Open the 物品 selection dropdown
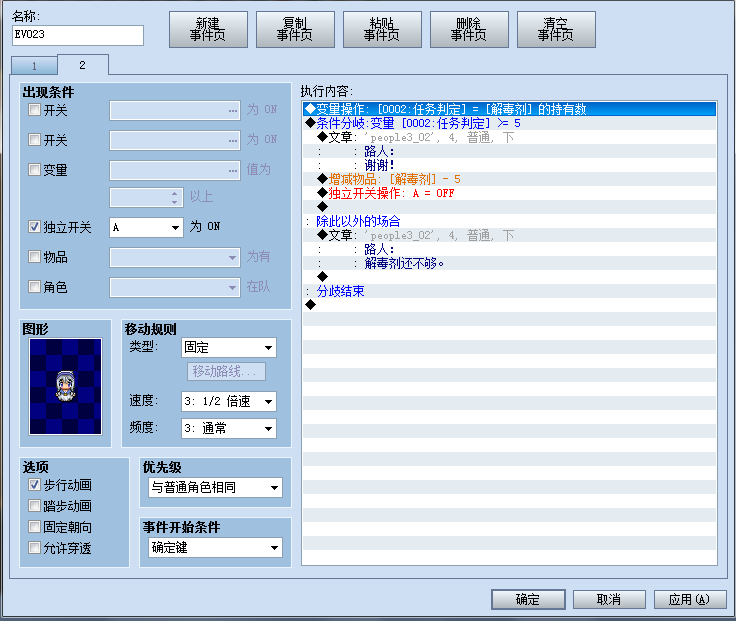Viewport: 736px width, 621px height. click(175, 257)
